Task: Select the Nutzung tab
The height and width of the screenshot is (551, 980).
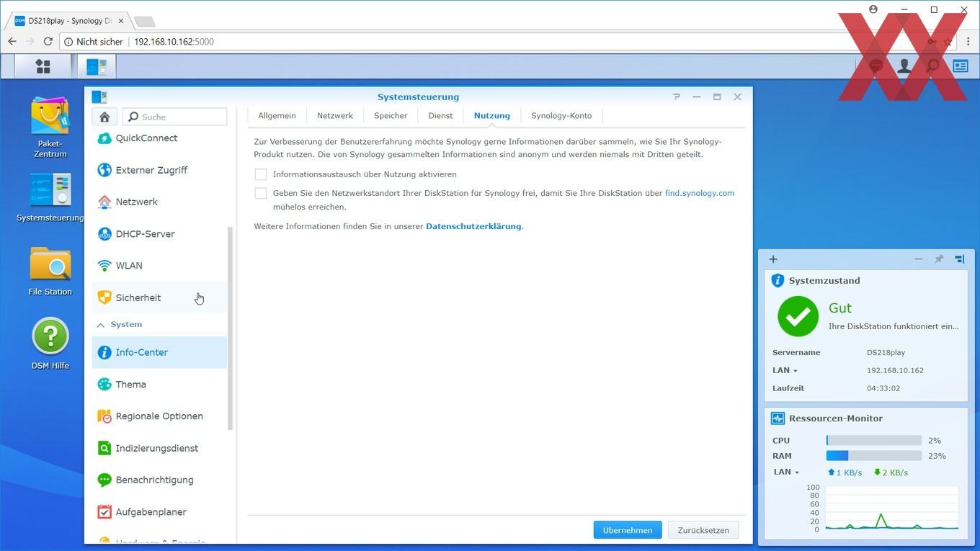Action: pos(492,115)
